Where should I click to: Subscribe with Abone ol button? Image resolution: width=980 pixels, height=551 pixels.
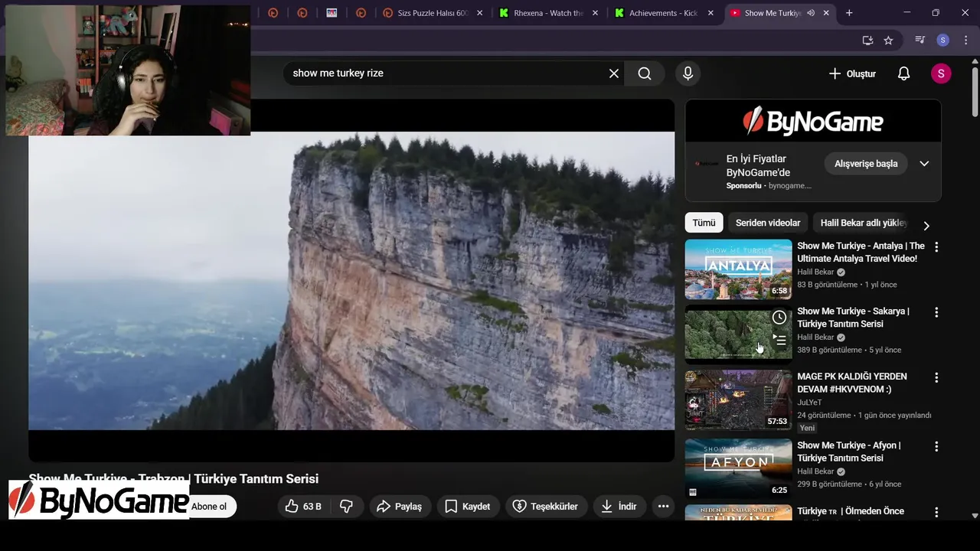pos(209,507)
